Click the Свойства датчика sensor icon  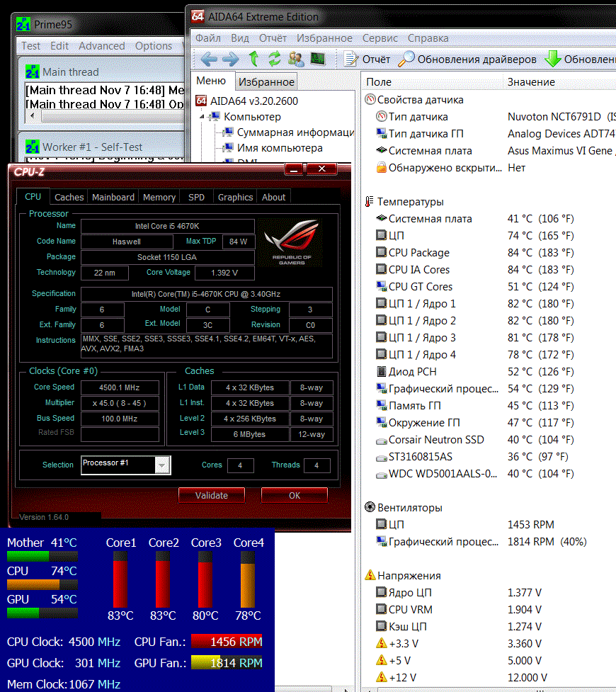tap(370, 99)
